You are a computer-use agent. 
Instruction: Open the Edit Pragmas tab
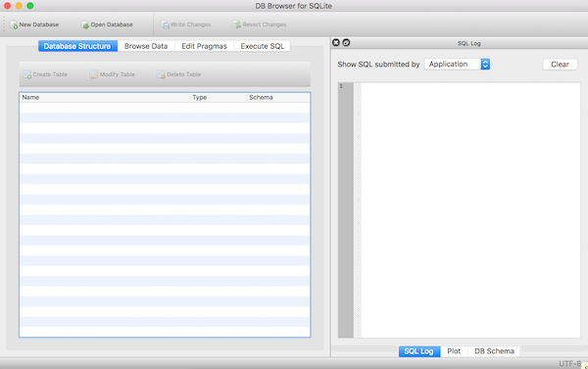204,46
